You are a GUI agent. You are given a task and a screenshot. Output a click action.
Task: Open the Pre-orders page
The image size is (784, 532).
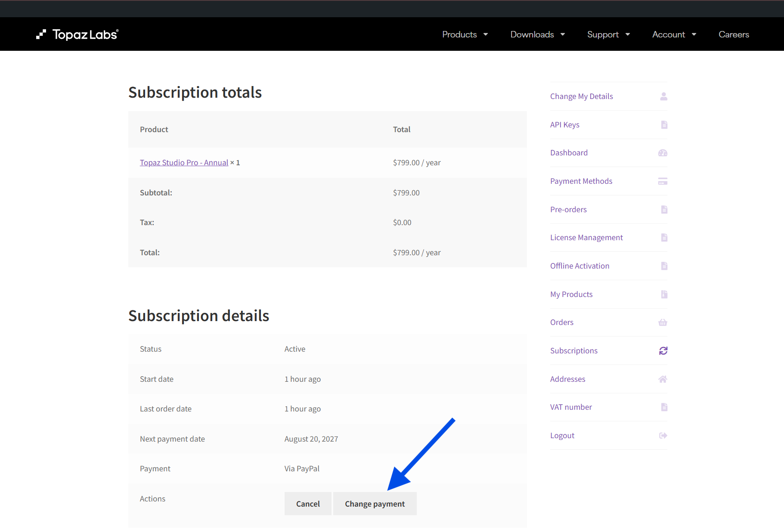click(568, 210)
